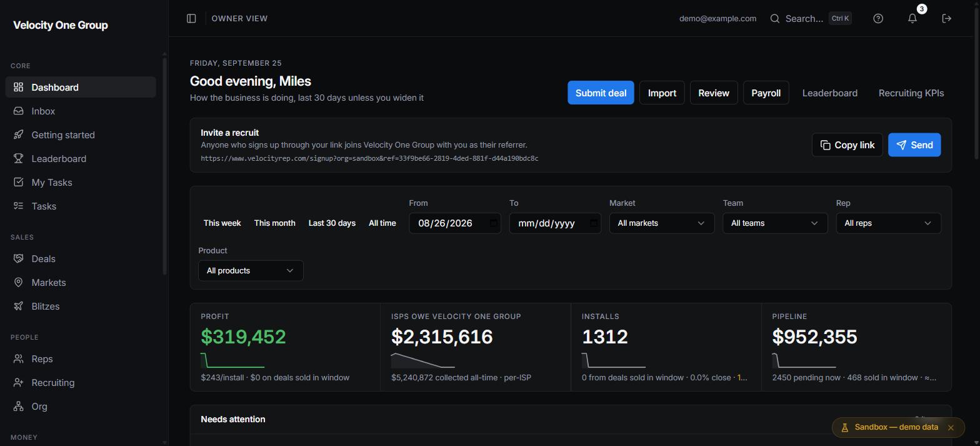
Task: Open the All teams dropdown
Action: click(775, 223)
